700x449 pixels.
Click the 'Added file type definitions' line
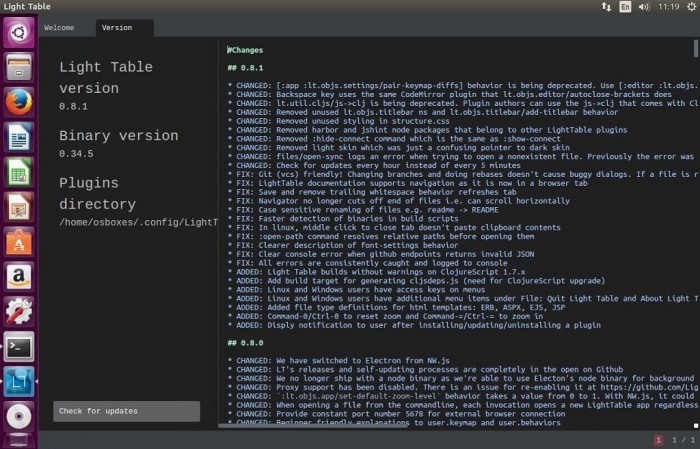click(396, 308)
